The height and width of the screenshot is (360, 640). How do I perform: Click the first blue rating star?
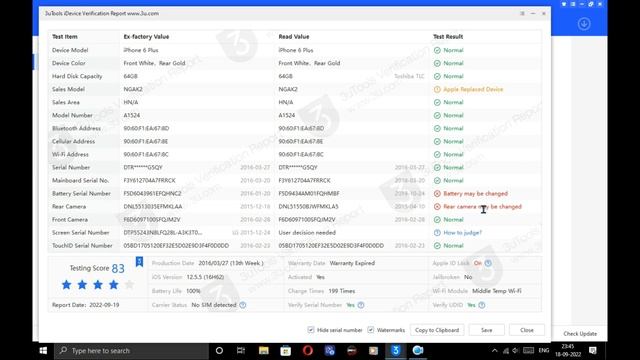67,284
